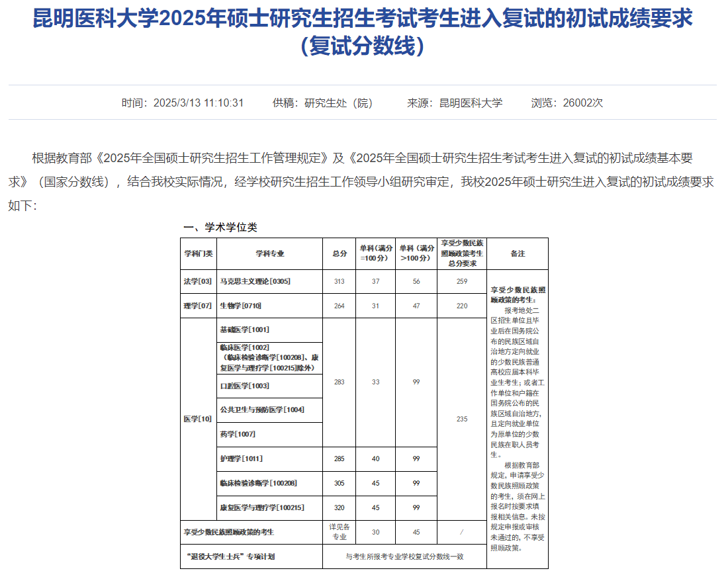Click the 来源:昆明医科大学 source text
The width and height of the screenshot is (728, 575).
pos(455,103)
